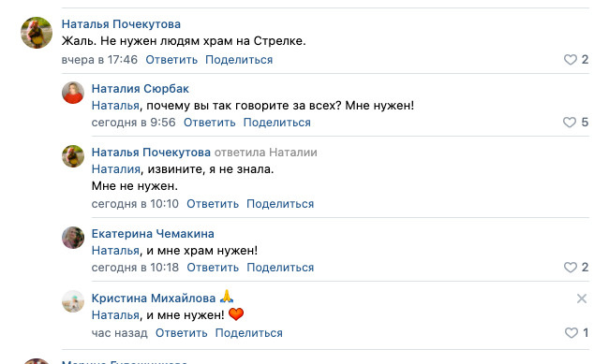Reply to Наталия Сюрбак's comment at 9:56

tap(209, 123)
